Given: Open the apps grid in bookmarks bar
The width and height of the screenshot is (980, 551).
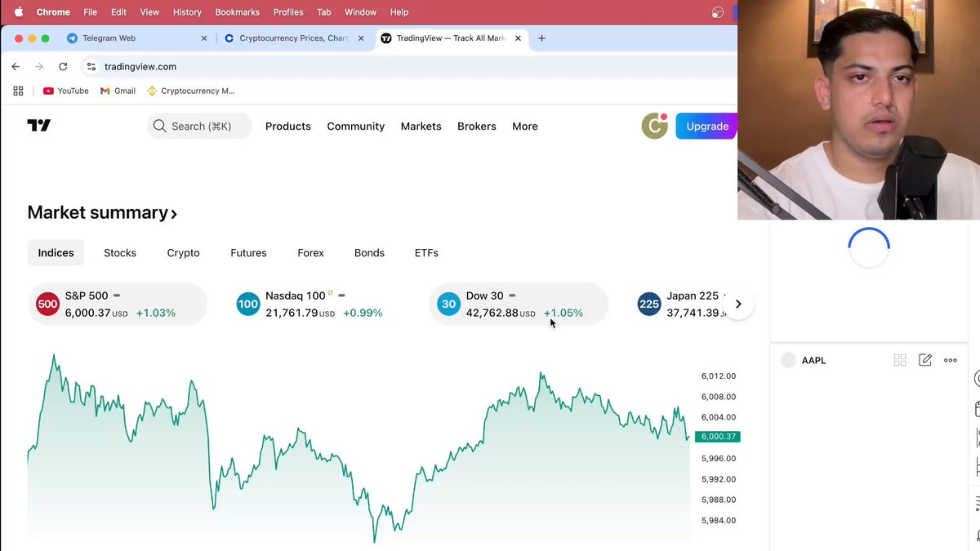Looking at the screenshot, I should (x=18, y=91).
